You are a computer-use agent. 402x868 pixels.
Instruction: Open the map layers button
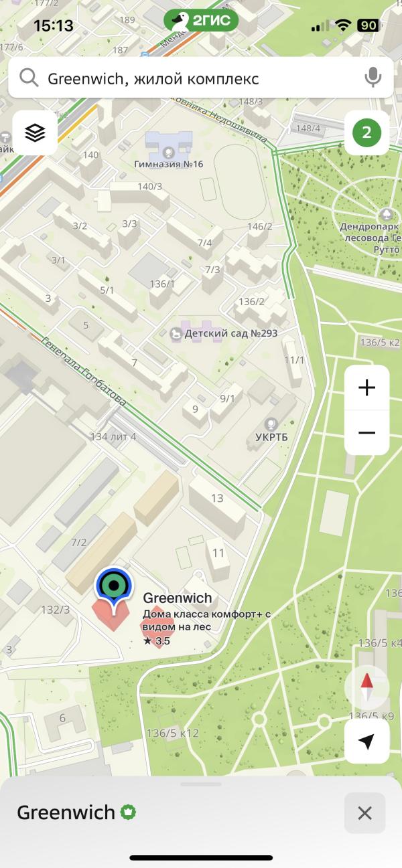pyautogui.click(x=35, y=133)
